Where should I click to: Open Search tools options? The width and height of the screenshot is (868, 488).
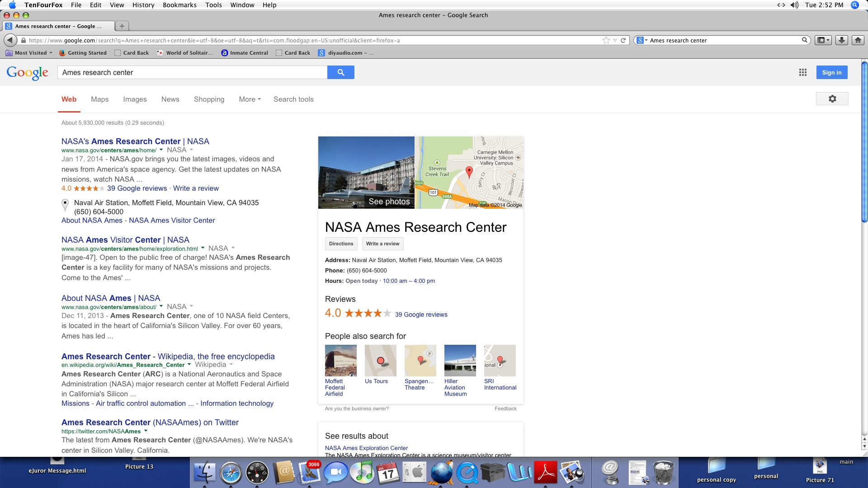click(293, 99)
